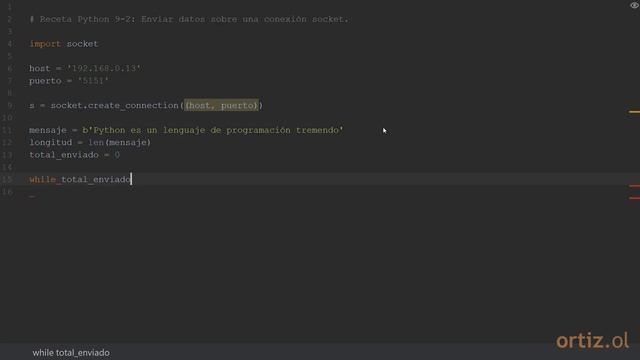The height and width of the screenshot is (360, 640).
Task: Click the upper red error marker in the stripe
Action: 634,186
